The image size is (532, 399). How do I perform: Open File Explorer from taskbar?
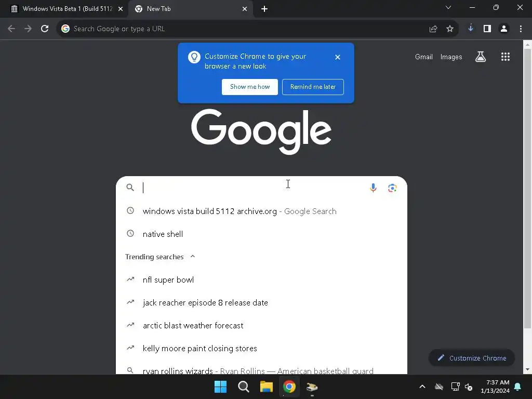[267, 387]
